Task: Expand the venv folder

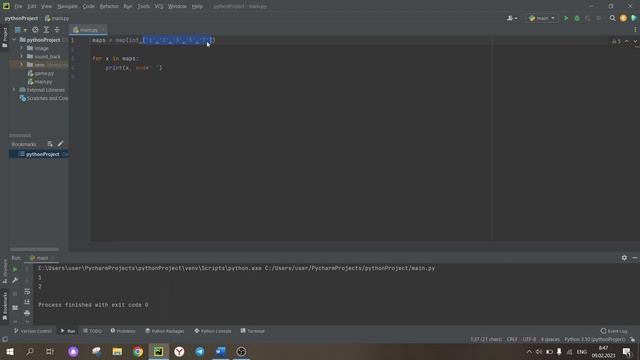Action: (x=22, y=64)
